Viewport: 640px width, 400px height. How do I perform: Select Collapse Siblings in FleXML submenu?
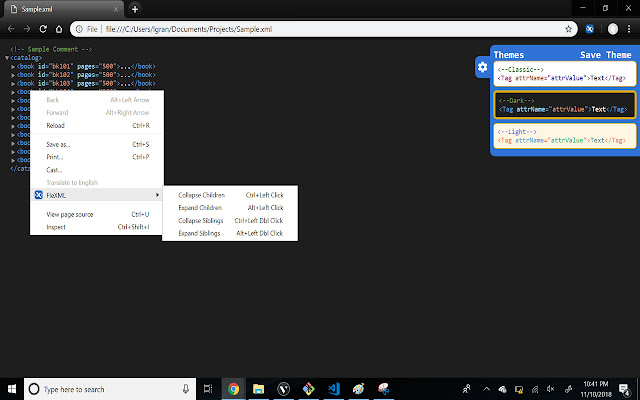click(230, 220)
